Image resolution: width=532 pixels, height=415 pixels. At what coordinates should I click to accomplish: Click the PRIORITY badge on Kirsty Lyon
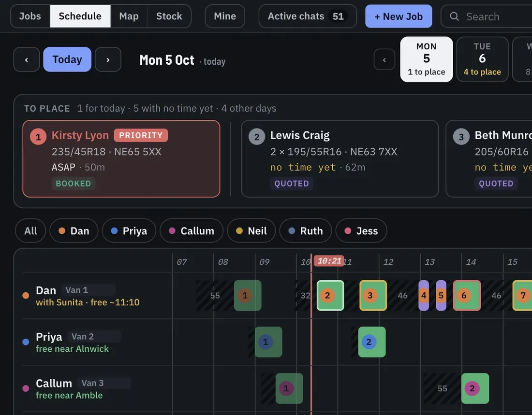[x=141, y=135]
